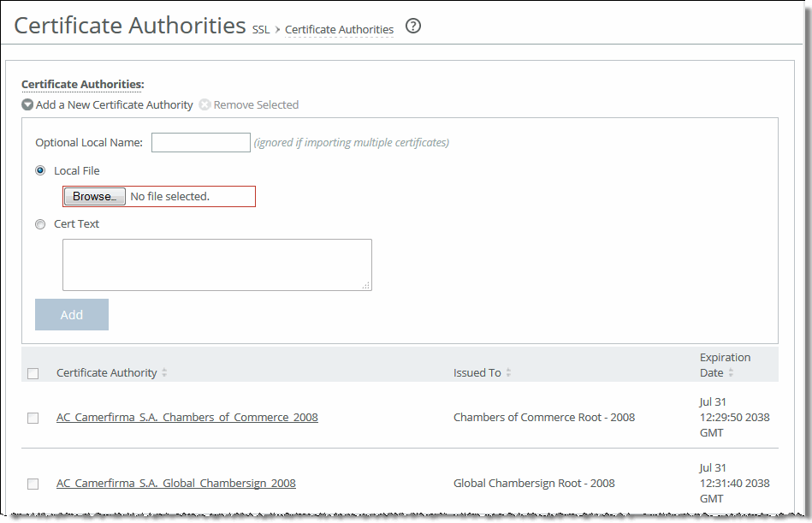Click the circular arrow icon before Add a New Certificate Authority
The image size is (812, 523).
point(27,104)
